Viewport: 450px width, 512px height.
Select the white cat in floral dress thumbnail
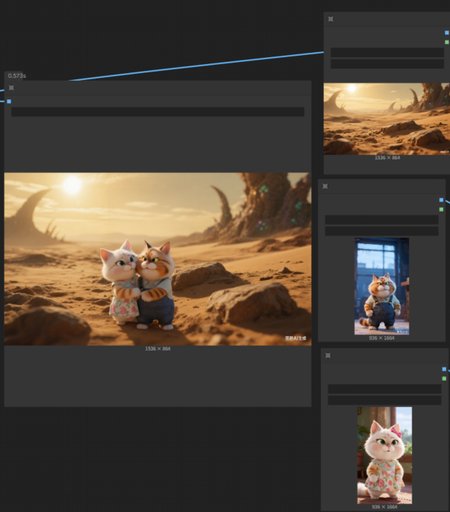click(x=384, y=455)
